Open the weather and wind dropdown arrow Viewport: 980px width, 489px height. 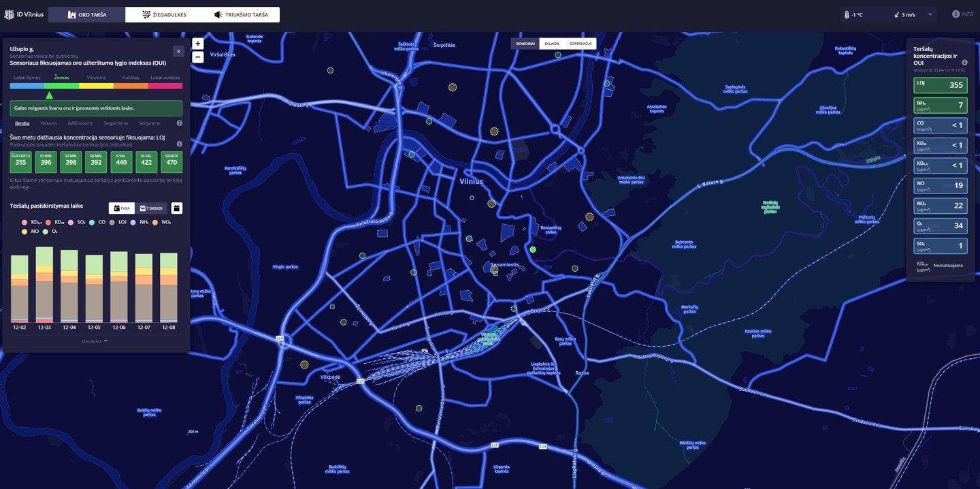click(x=930, y=14)
